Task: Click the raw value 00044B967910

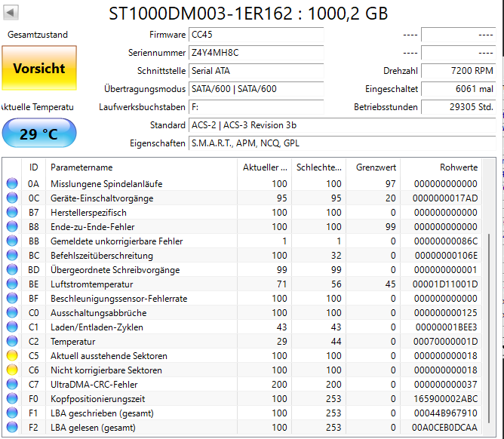Action: pos(445,413)
